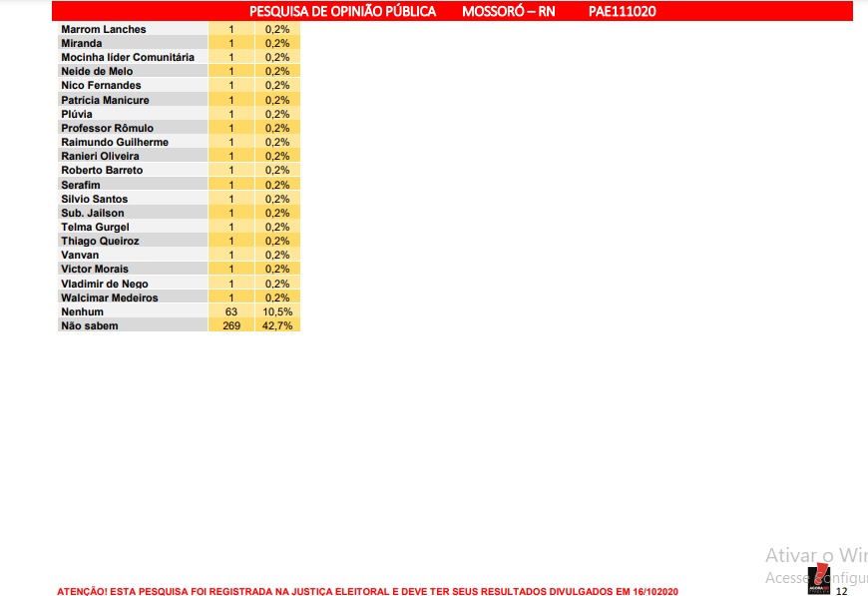Click the Ativar o Windows watermark text

tap(815, 555)
